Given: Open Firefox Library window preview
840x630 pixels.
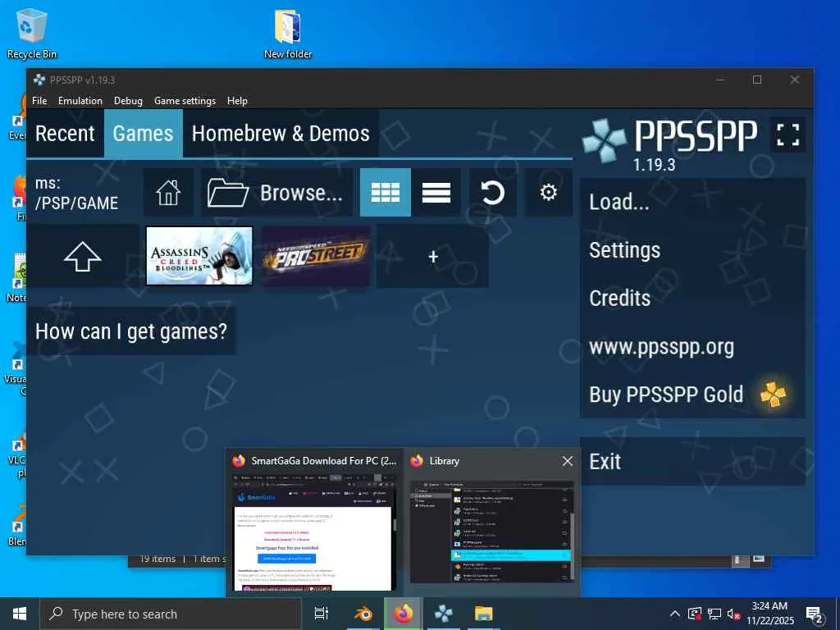Looking at the screenshot, I should (x=491, y=523).
